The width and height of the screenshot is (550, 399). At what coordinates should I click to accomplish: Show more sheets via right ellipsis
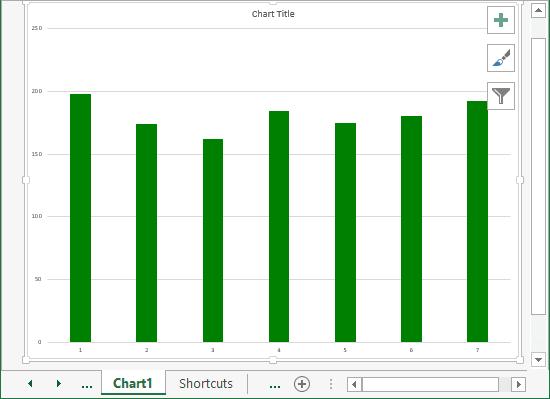(x=275, y=386)
